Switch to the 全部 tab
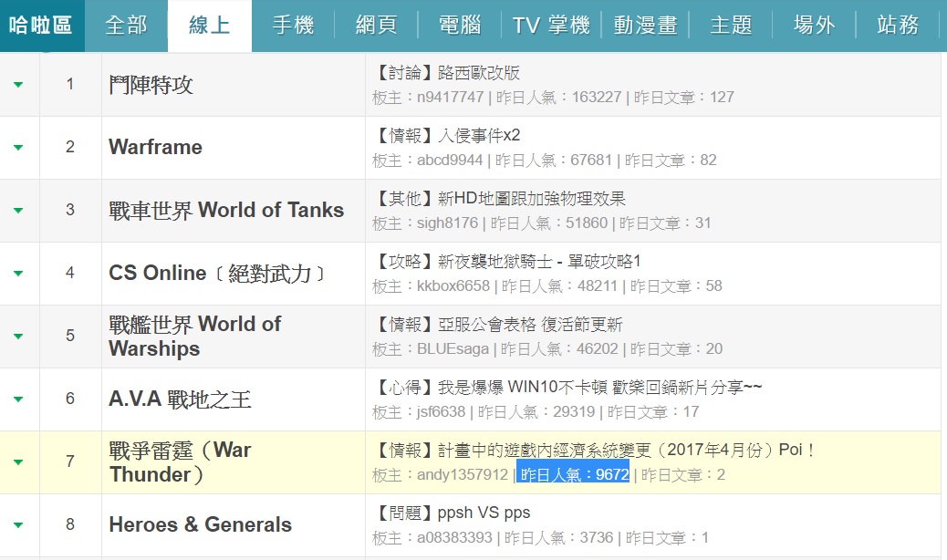This screenshot has height=560, width=947. [126, 26]
